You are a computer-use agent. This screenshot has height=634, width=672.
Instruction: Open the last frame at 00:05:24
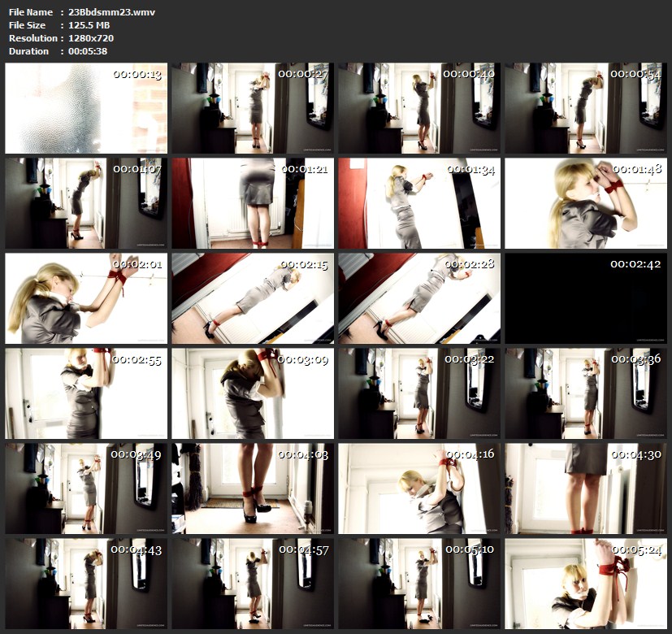[x=586, y=584]
